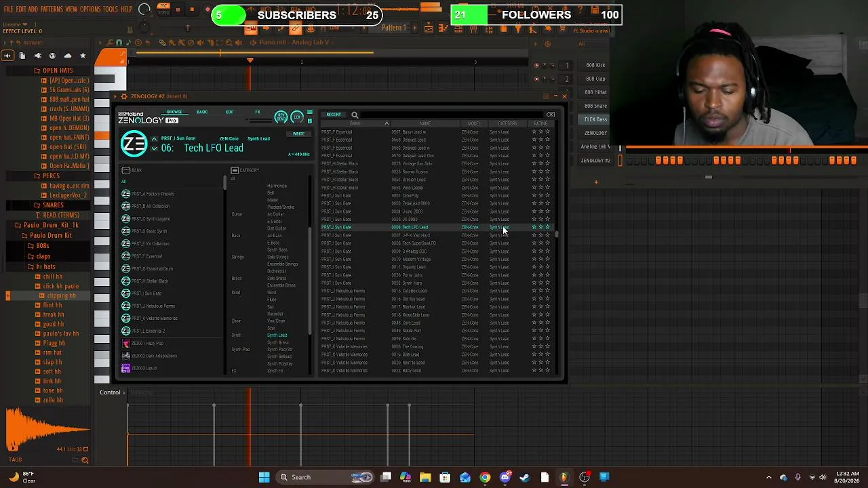The height and width of the screenshot is (488, 868).
Task: Switch to the FX tab in ZENOLOGY
Action: [x=258, y=113]
